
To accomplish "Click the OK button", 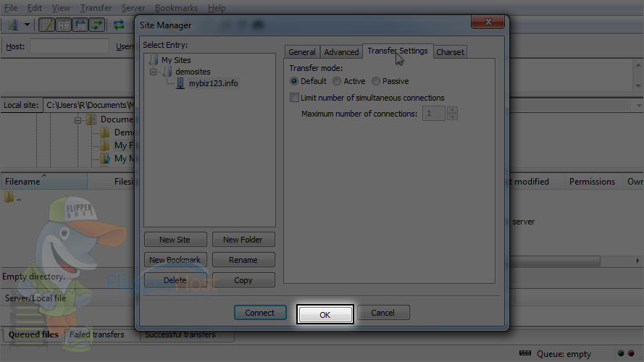I will (x=325, y=314).
